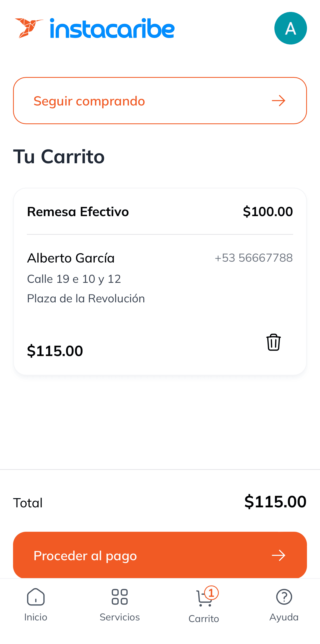Click the cart badge showing 1
This screenshot has width=320, height=644.
click(x=211, y=593)
